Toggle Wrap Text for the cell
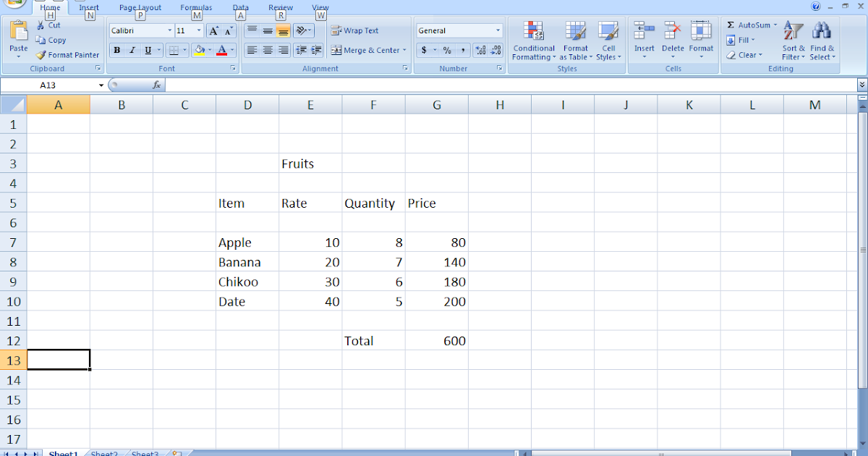The image size is (868, 456). tap(354, 31)
